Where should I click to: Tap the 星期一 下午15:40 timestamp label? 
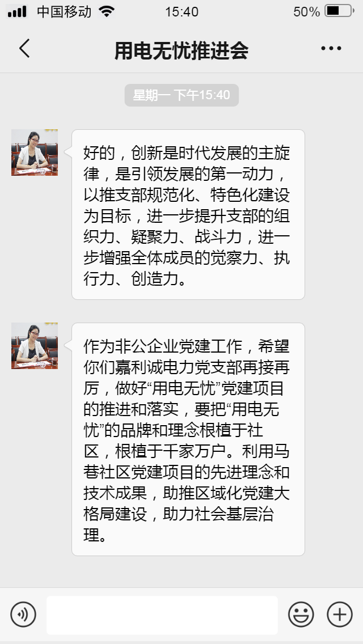[x=181, y=95]
